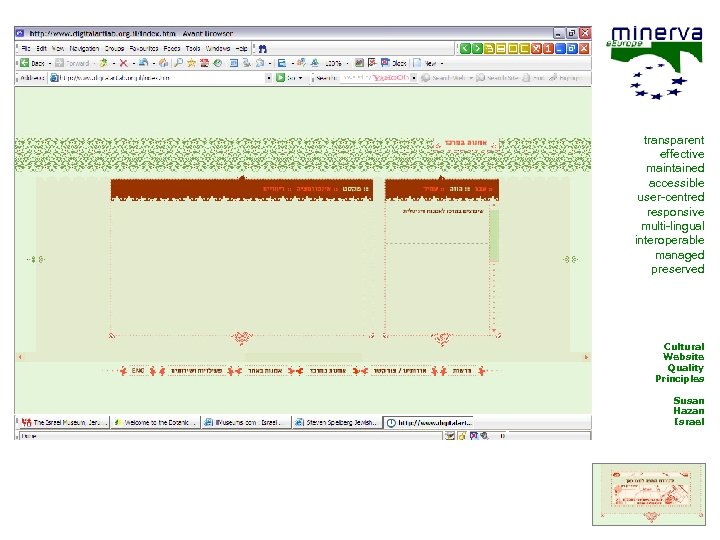The height and width of the screenshot is (540, 720).
Task: Click the orange close-all-tabs icon
Action: pyautogui.click(x=536, y=49)
